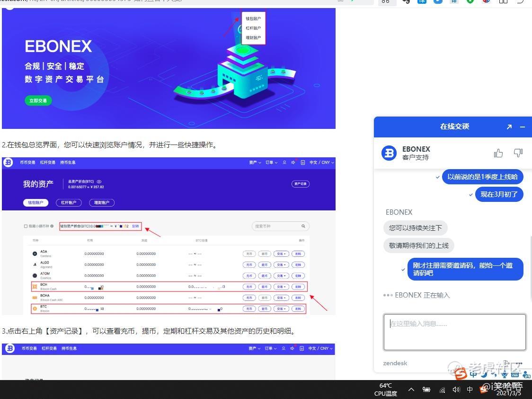Click EBONEX logo above 我的资产 header

click(8, 163)
